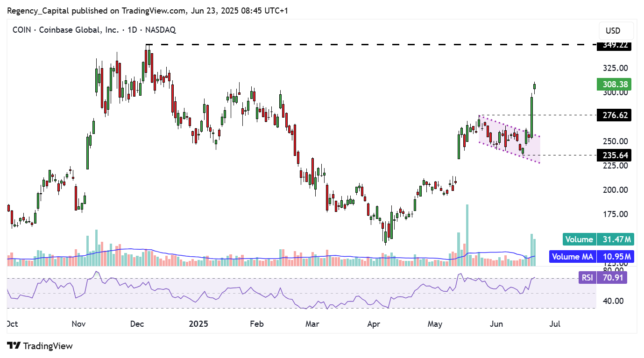Click the TradingView logo at the bottom
The image size is (644, 358).
tap(40, 346)
